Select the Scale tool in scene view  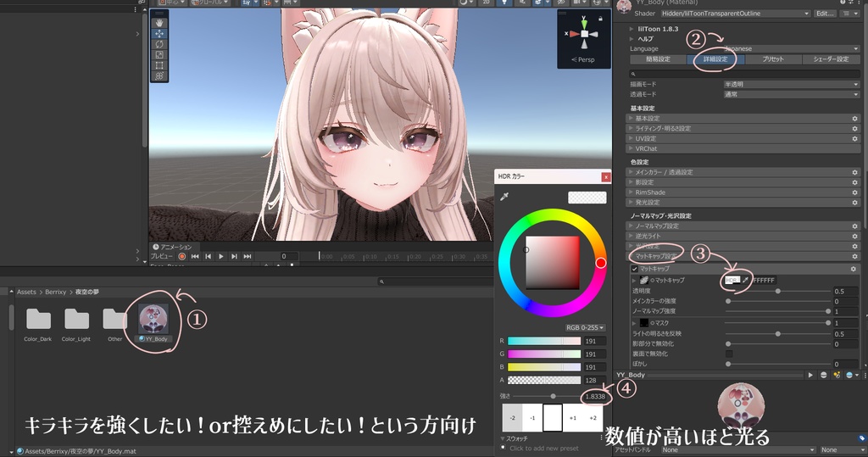click(159, 54)
